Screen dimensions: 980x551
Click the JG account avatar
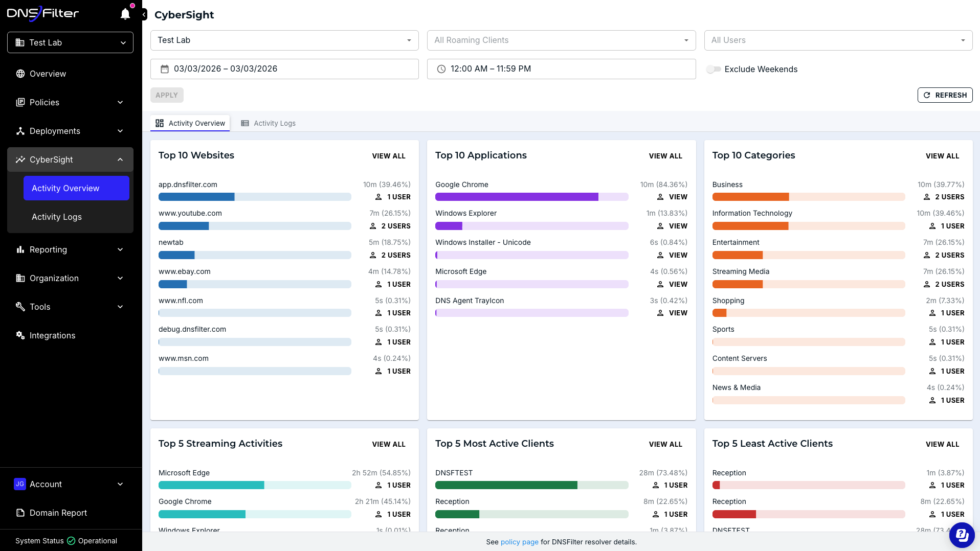coord(20,484)
